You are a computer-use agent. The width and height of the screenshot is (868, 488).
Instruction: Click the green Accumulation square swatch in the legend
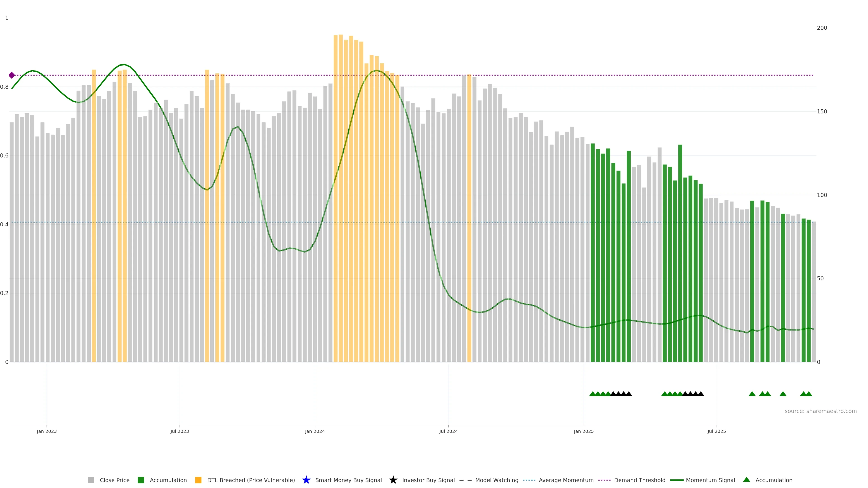pos(141,480)
